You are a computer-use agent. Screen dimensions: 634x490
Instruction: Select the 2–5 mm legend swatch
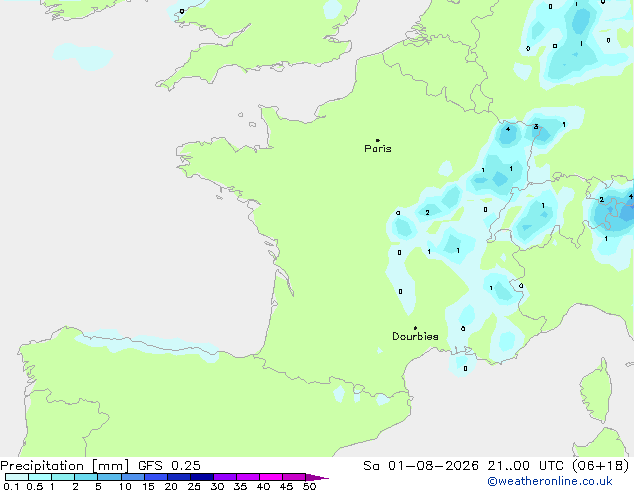click(86, 477)
